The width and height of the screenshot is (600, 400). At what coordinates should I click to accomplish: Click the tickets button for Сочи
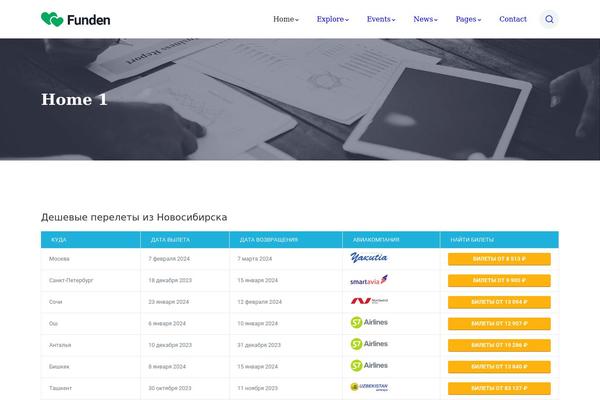click(x=499, y=302)
